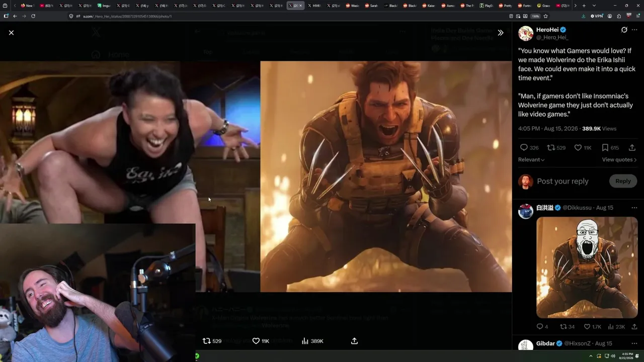Open the system clock showing 4:35 PM
This screenshot has width=644, height=362.
click(x=627, y=356)
